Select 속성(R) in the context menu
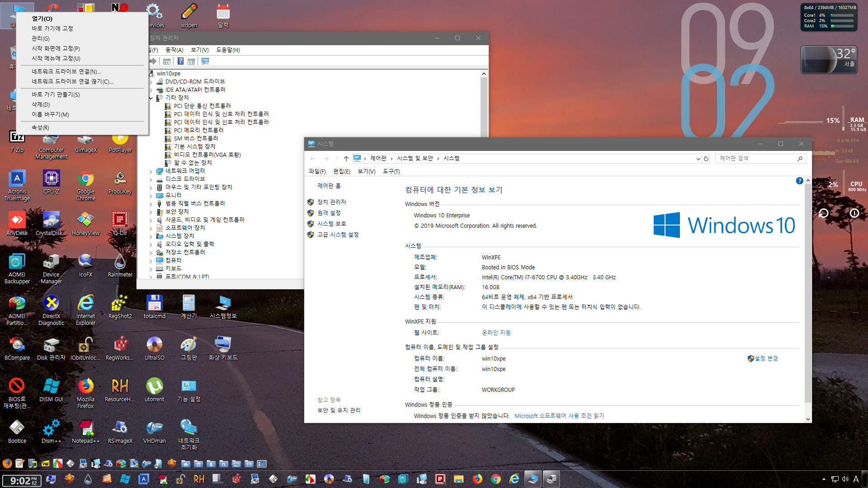The height and width of the screenshot is (488, 868). pyautogui.click(x=82, y=127)
